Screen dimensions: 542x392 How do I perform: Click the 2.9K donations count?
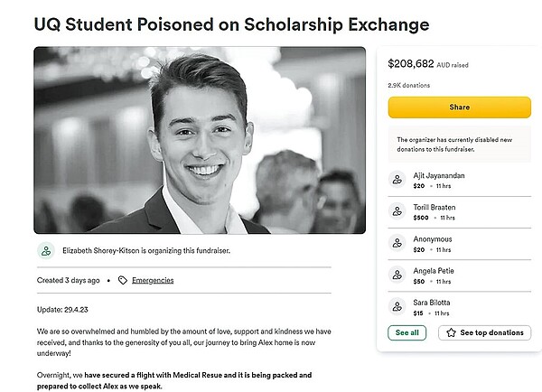(408, 85)
